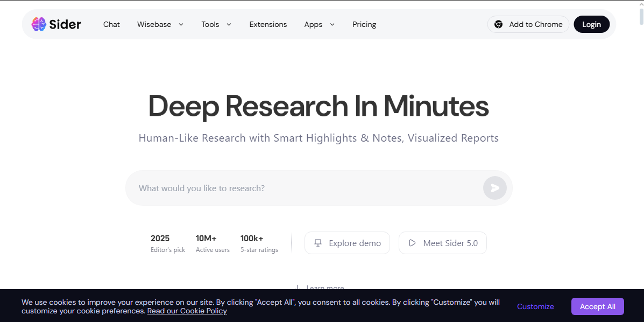Click the Chrome icon in Add to Chrome
644x322 pixels.
(x=498, y=24)
